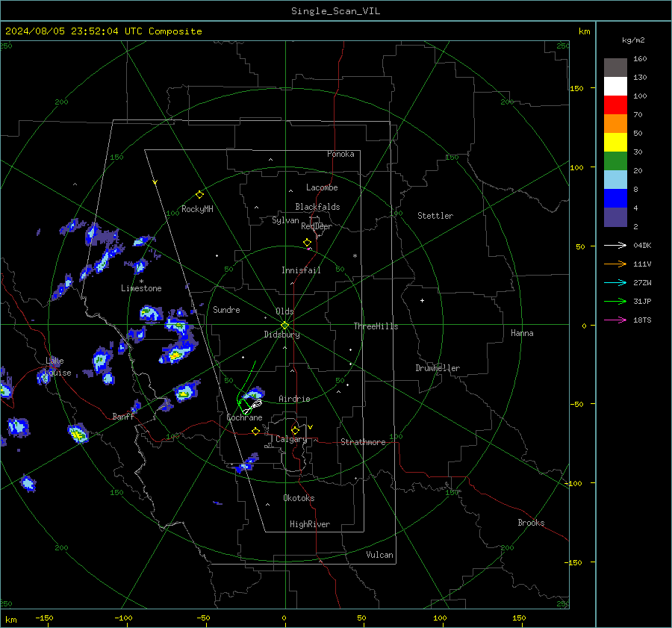Click the Single_Scan_VIL title

coord(335,11)
